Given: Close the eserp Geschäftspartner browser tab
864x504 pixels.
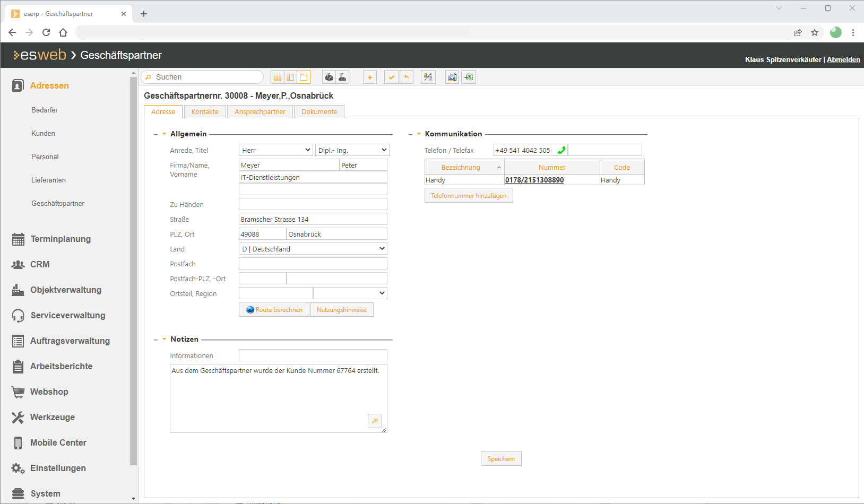Looking at the screenshot, I should 124,14.
